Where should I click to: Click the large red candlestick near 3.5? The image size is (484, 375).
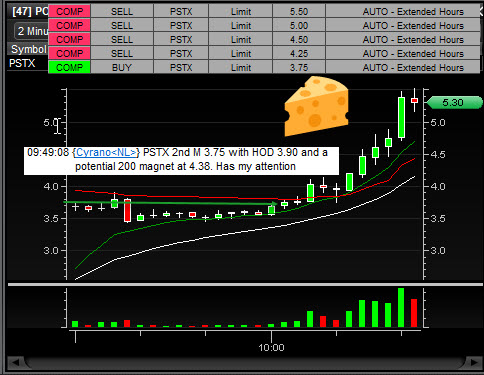coord(127,210)
